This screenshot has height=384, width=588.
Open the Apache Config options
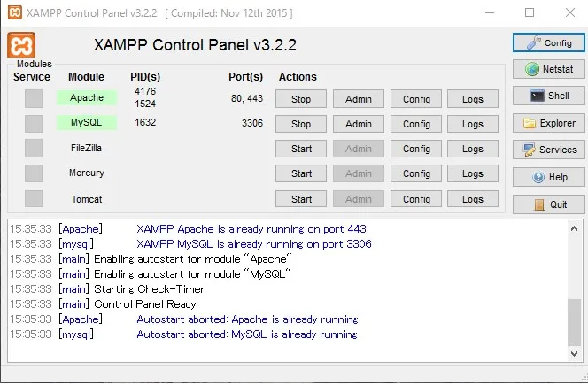(416, 99)
